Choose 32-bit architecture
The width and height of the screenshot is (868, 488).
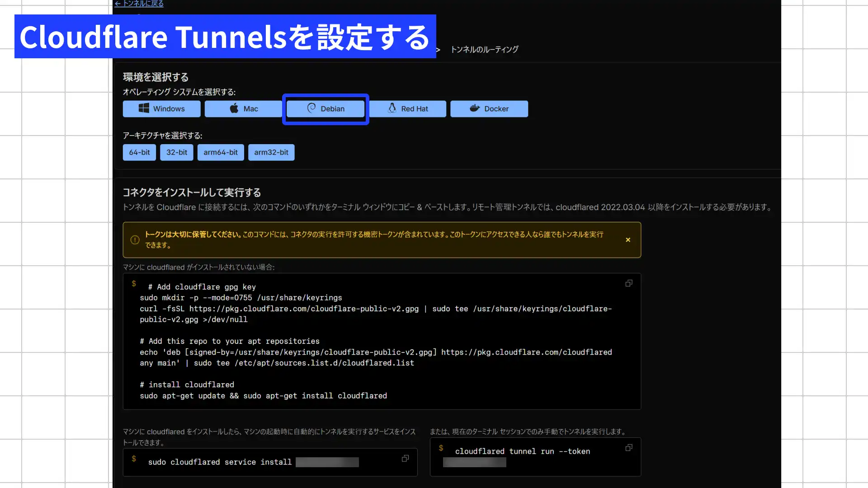pyautogui.click(x=176, y=152)
